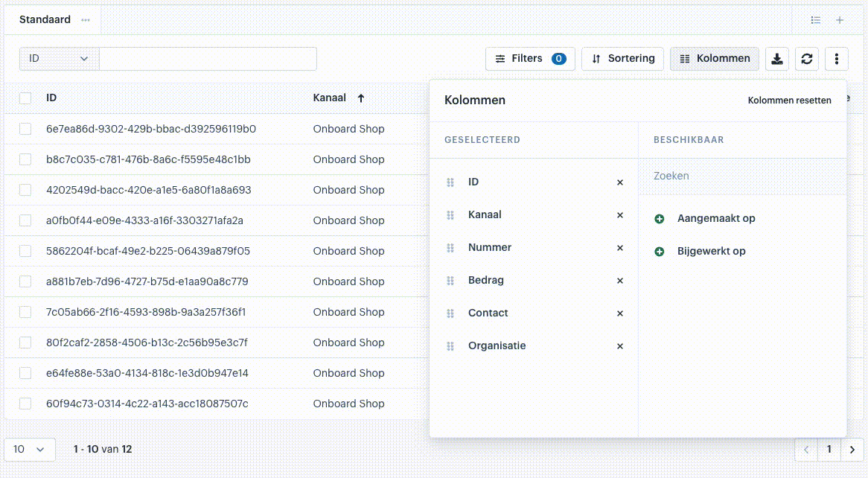The width and height of the screenshot is (868, 478).
Task: Grab the drag handle of ID column
Action: 450,182
